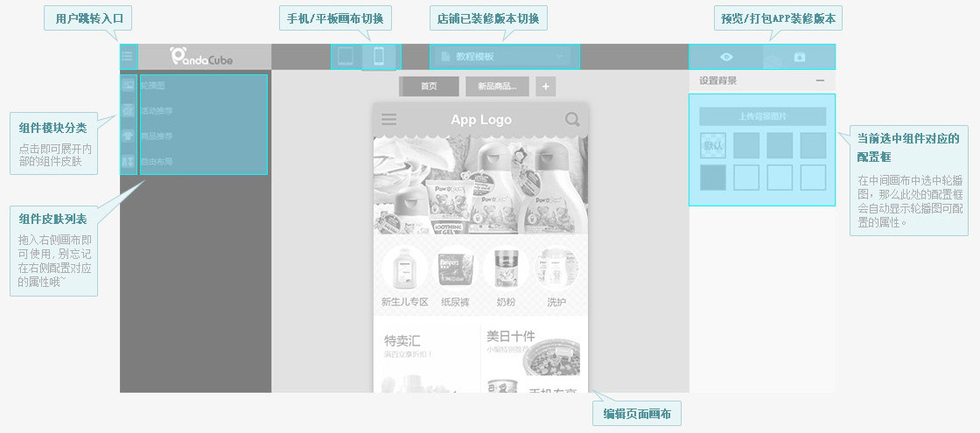Select the 默认 background swatch
This screenshot has width=980, height=433.
click(x=712, y=145)
